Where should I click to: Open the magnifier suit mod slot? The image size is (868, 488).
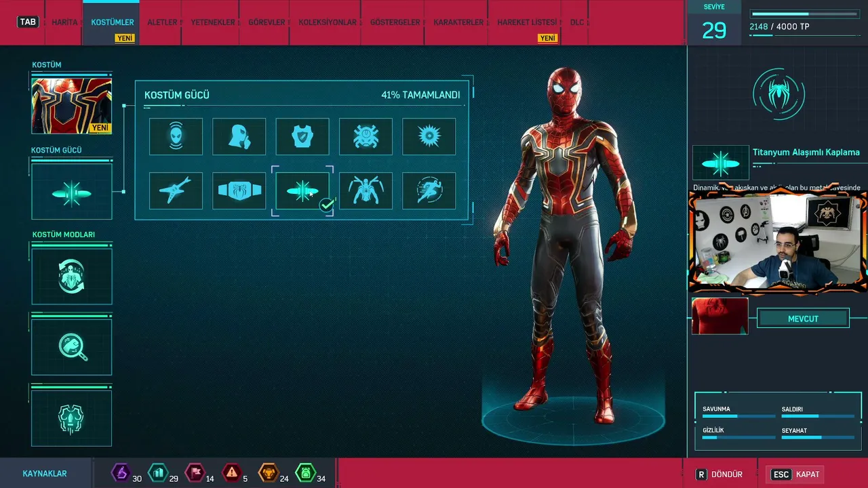point(72,347)
